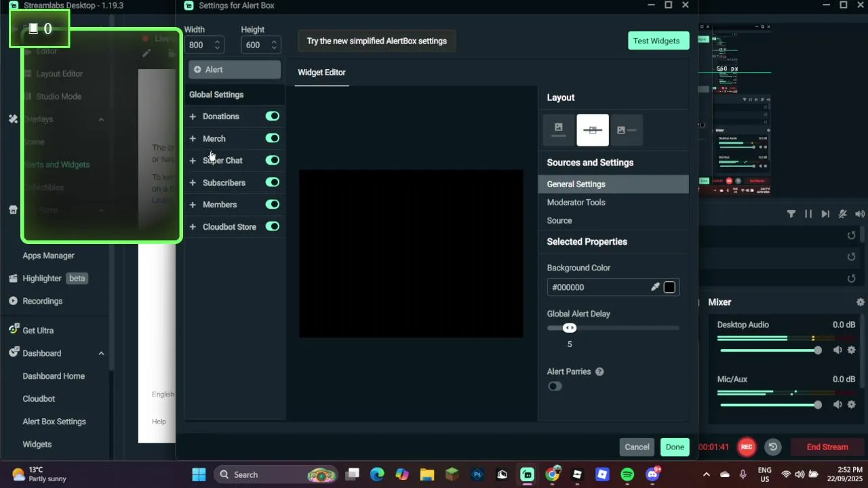Disable the Cloudbot Store alert toggle

273,226
